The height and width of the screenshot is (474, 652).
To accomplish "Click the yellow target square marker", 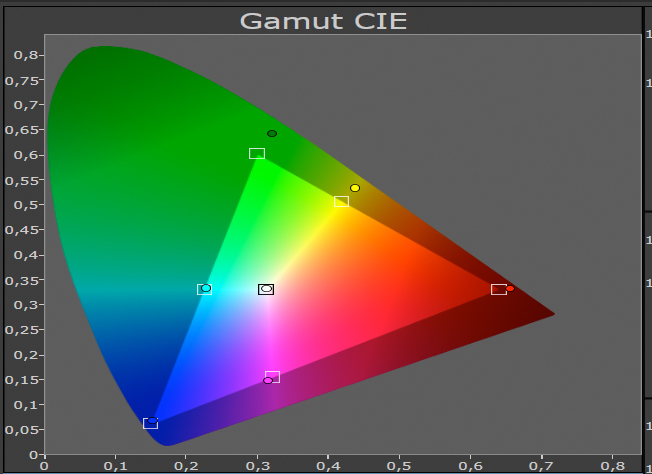I will 341,202.
